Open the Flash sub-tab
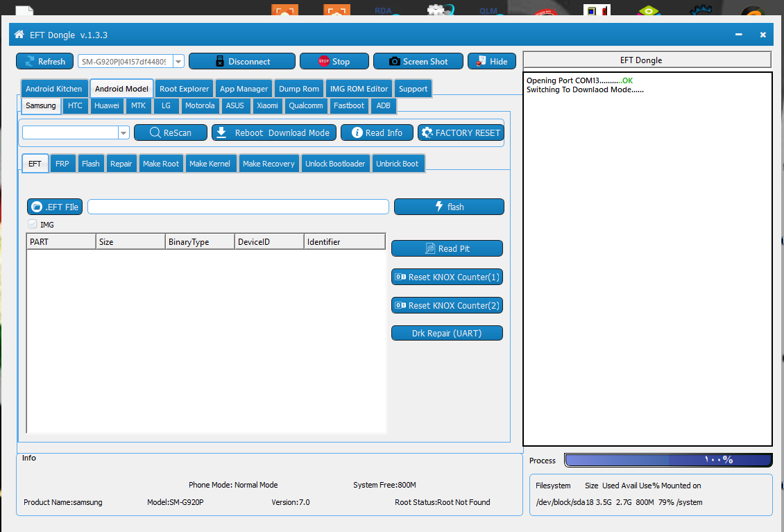 pos(91,164)
